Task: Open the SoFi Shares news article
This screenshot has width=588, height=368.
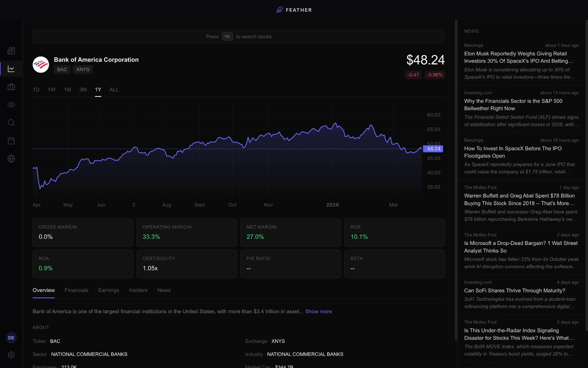Action: point(514,291)
